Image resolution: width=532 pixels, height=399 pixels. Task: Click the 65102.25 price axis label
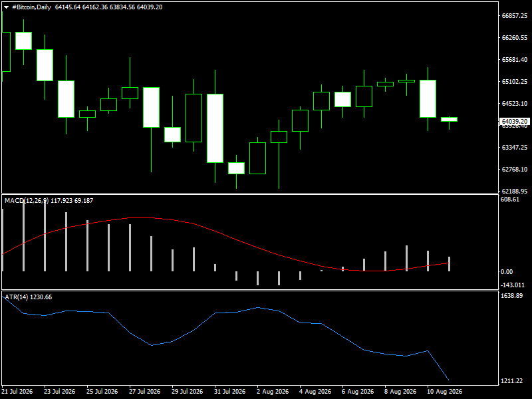pos(514,82)
